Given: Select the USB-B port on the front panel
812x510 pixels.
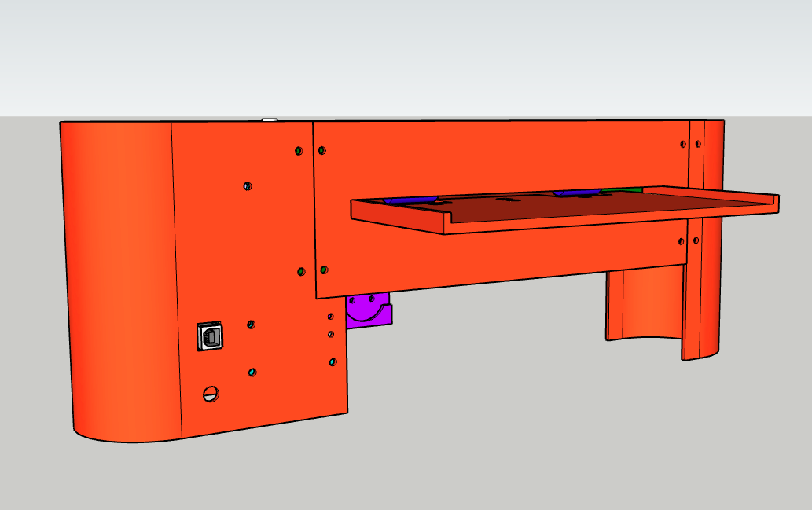Looking at the screenshot, I should pos(210,336).
